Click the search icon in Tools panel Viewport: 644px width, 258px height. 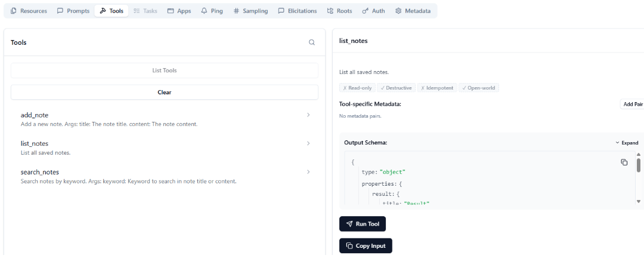(x=312, y=42)
